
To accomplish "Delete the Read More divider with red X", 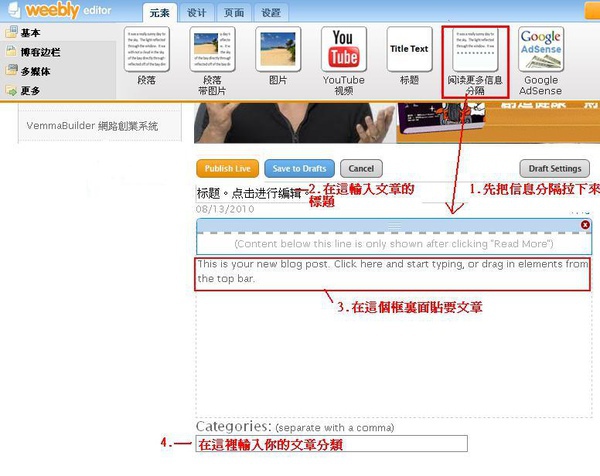I will [x=585, y=225].
